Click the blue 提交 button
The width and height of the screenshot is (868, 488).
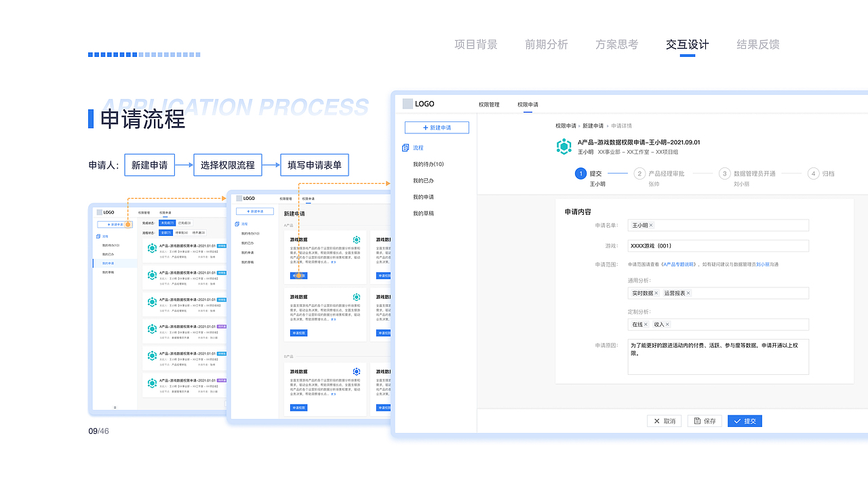745,421
